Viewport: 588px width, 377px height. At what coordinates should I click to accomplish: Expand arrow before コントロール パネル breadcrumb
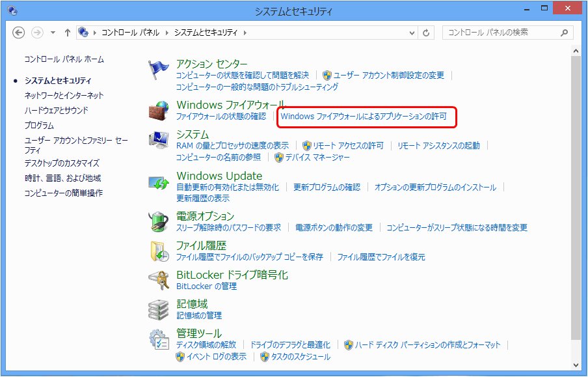[x=94, y=33]
